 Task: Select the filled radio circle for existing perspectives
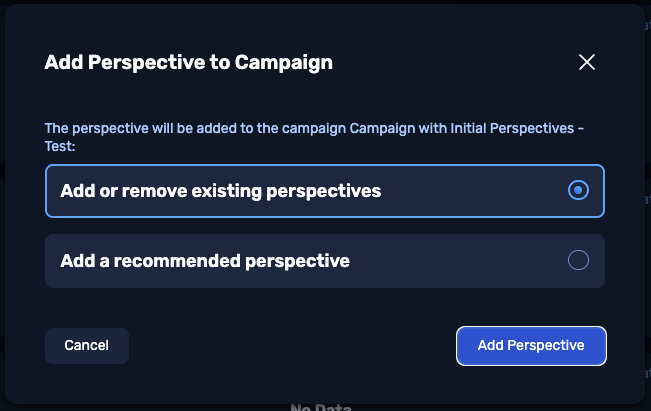pos(578,190)
